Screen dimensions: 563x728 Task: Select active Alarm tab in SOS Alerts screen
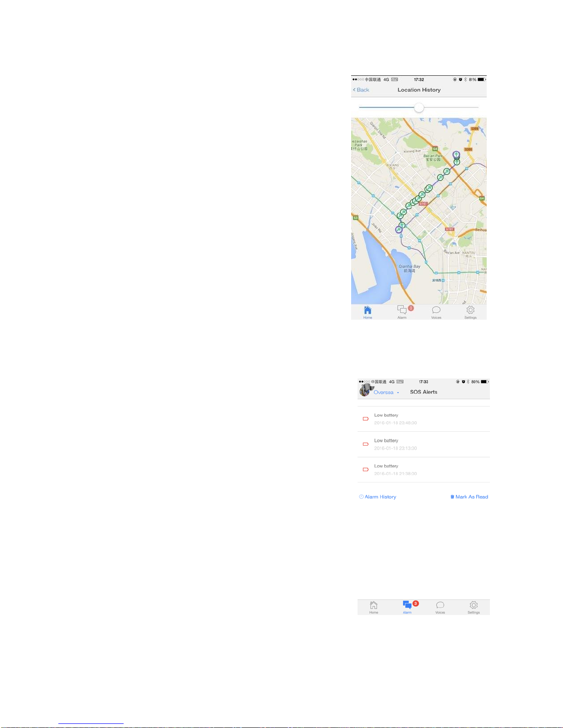tap(408, 607)
